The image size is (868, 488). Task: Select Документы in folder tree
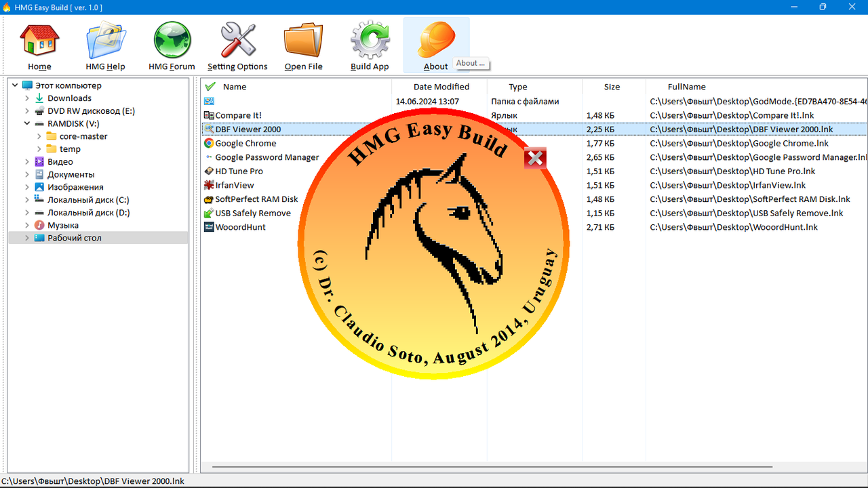[x=71, y=174]
